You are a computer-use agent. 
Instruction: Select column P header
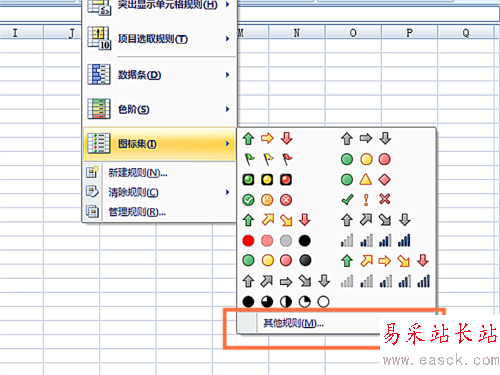click(409, 33)
